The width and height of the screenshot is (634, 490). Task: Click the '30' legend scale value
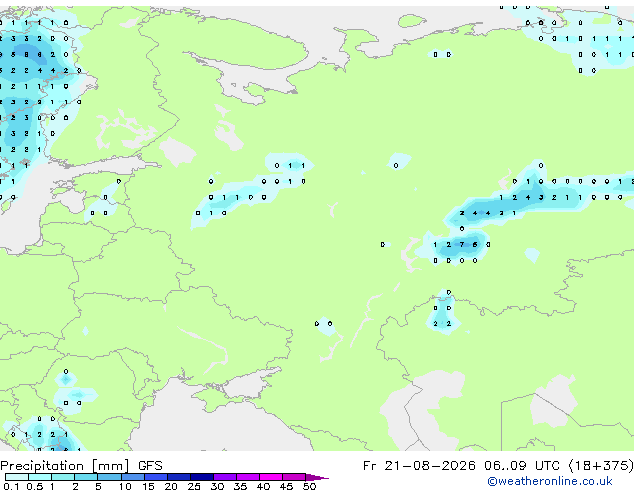(x=217, y=486)
